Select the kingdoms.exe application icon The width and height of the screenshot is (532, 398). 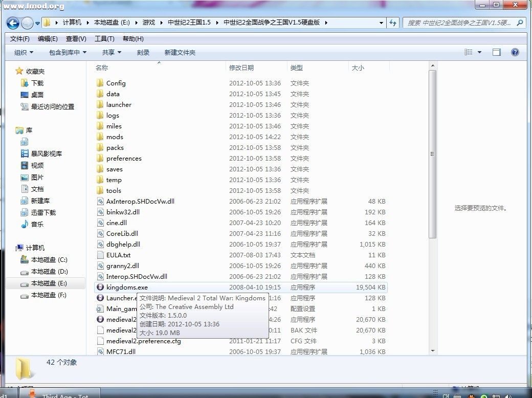point(100,288)
